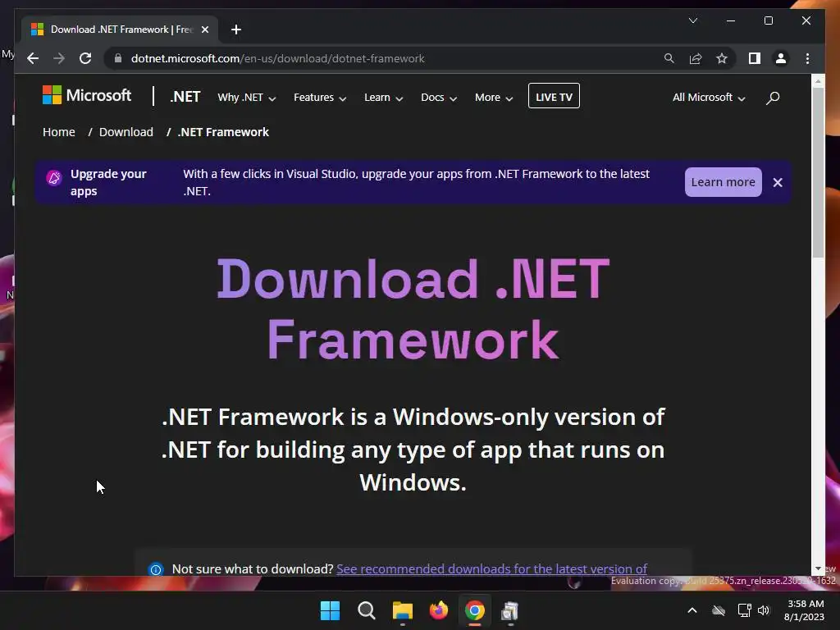The height and width of the screenshot is (630, 840).
Task: Open the Chrome side panel icon
Action: point(755,58)
